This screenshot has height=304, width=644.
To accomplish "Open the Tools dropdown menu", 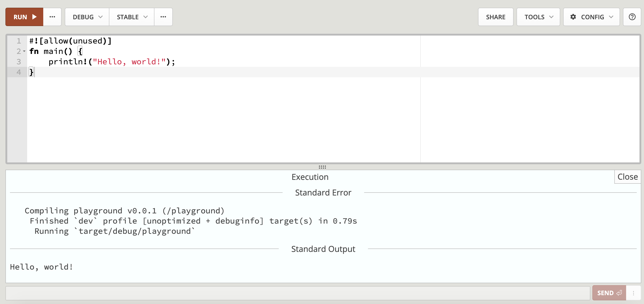I will click(538, 17).
